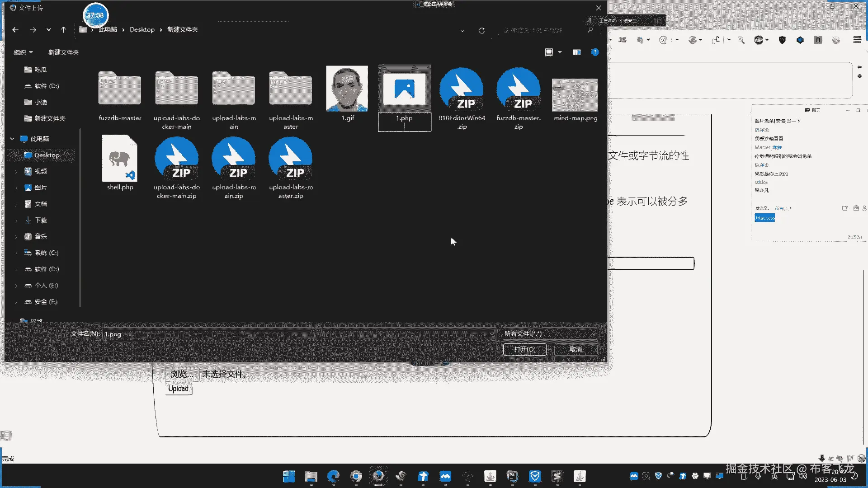Viewport: 868px width, 488px height.
Task: Expand the 此电脑 tree node
Action: pos(12,139)
